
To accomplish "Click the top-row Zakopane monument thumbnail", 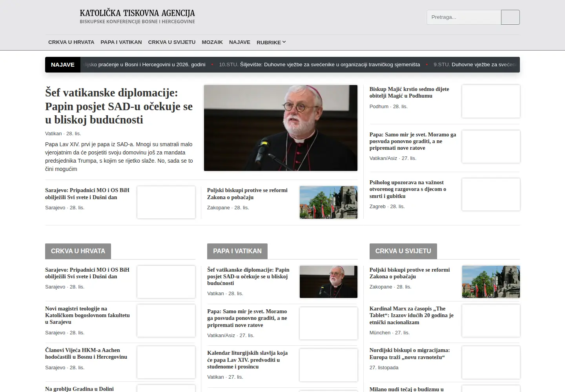I will click(x=328, y=202).
